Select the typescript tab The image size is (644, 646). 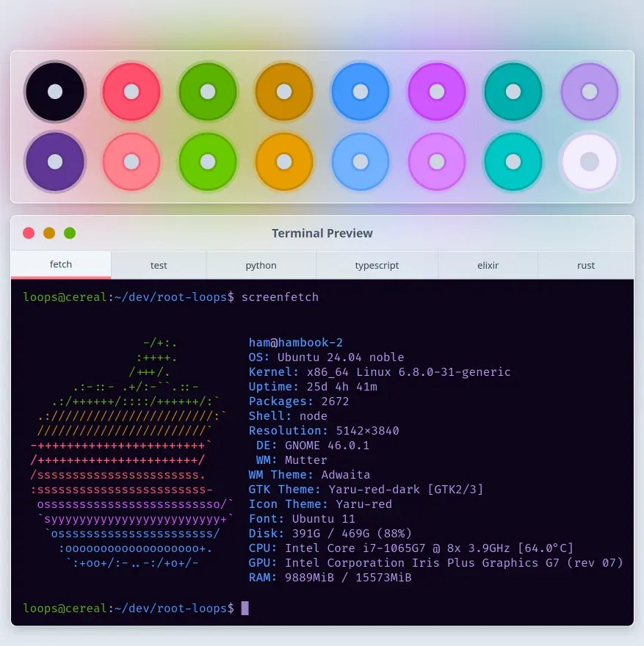click(377, 265)
